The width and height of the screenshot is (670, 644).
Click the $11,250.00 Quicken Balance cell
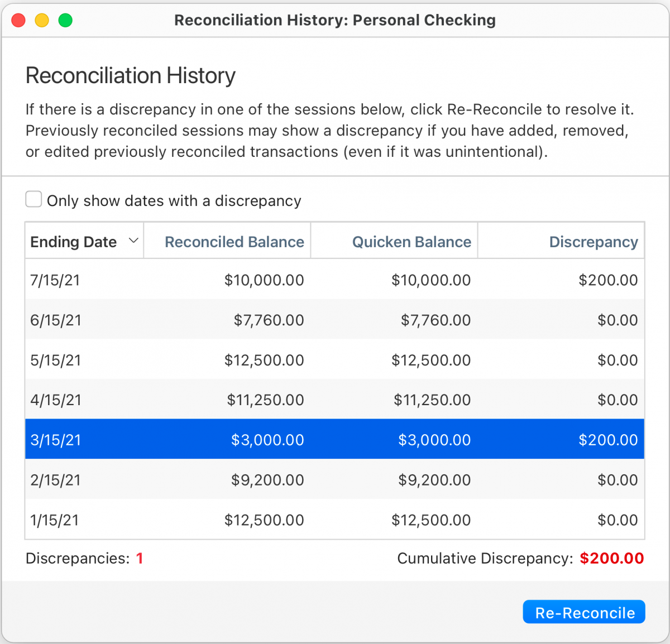(432, 400)
